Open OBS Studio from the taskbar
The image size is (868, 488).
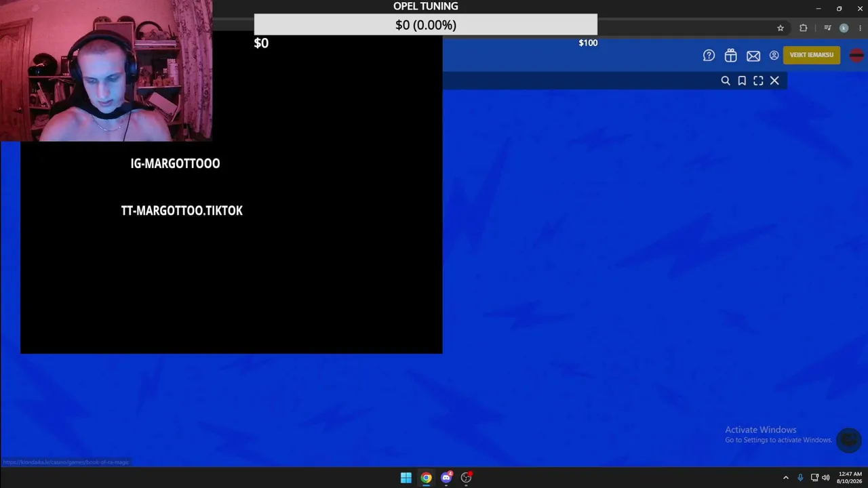click(466, 478)
